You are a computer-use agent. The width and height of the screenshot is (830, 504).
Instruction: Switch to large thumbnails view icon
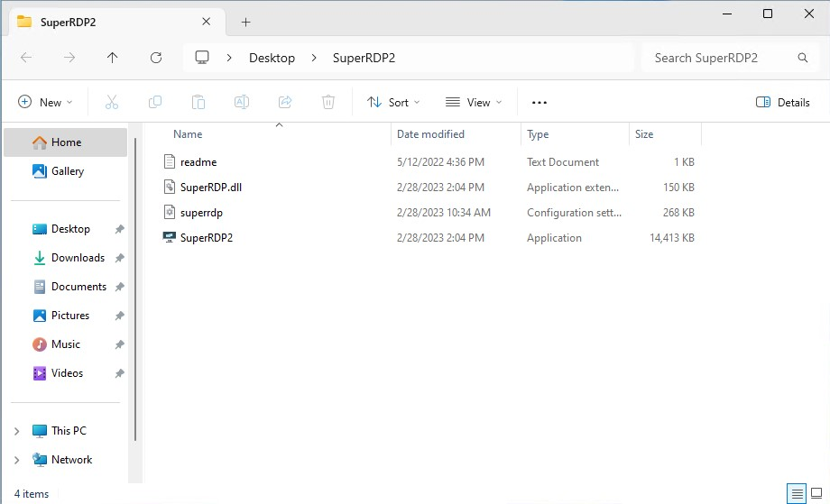(x=816, y=493)
